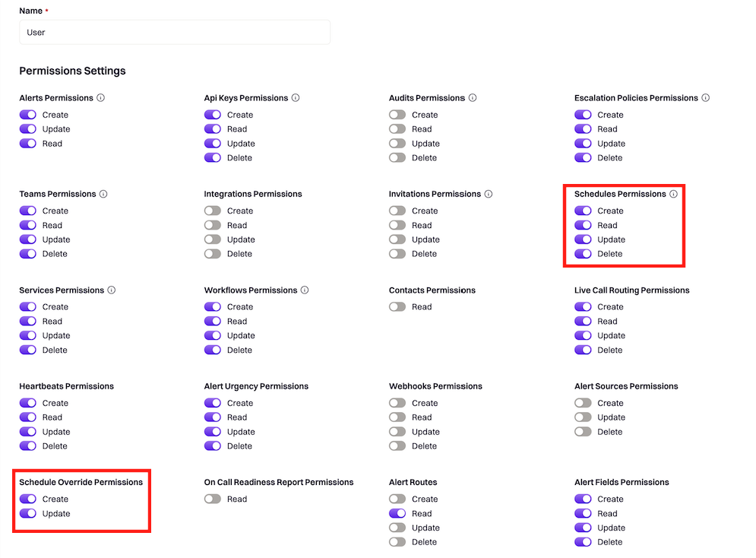Click the "Integrations Permissions" heading text
Image resolution: width=756 pixels, height=558 pixels.
[x=253, y=194]
